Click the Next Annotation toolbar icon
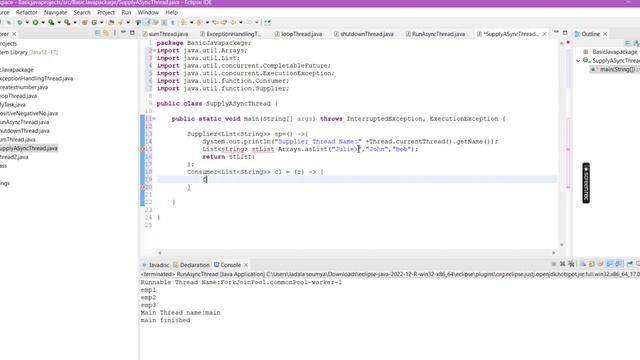Screen dimensions: 640x360 tap(184, 22)
